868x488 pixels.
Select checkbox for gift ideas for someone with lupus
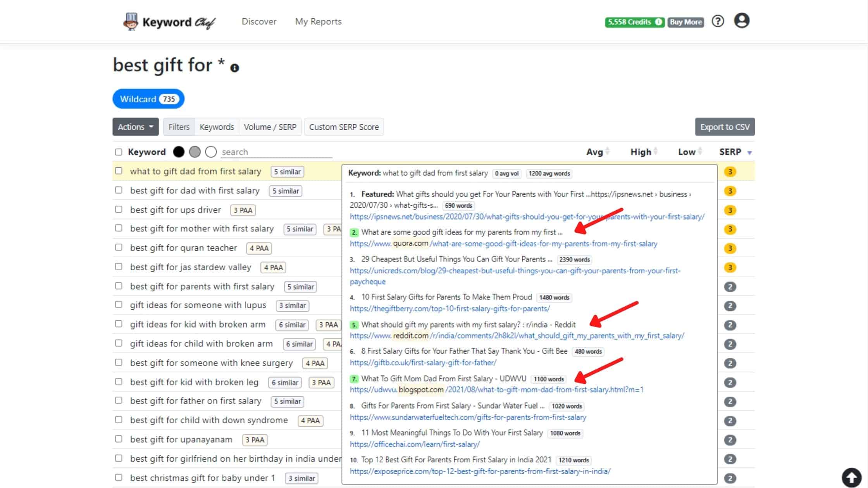119,305
